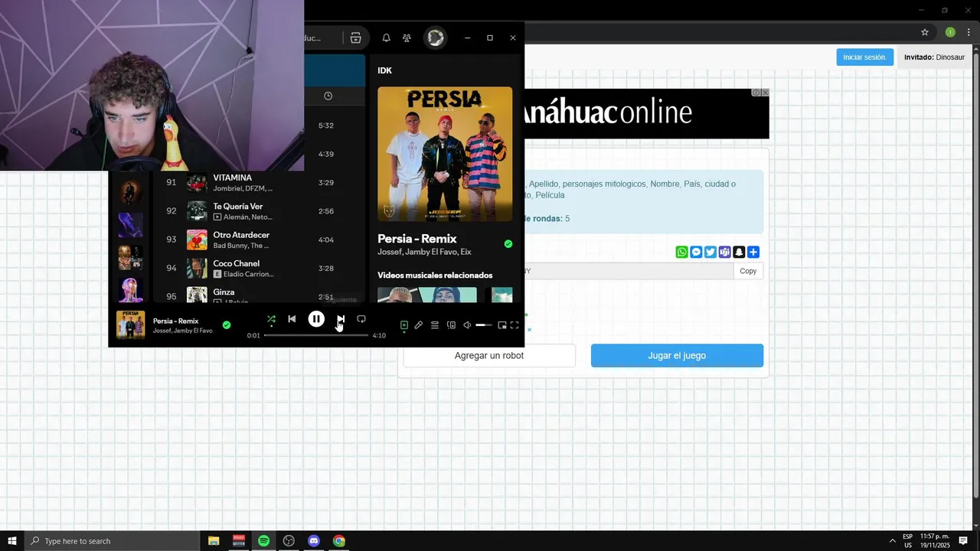The width and height of the screenshot is (980, 551).
Task: Close the Anáhuac online ad
Action: pyautogui.click(x=765, y=93)
